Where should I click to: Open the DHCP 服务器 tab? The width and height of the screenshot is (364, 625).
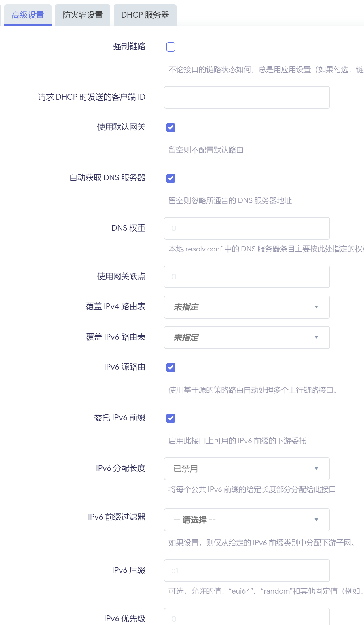click(x=145, y=15)
